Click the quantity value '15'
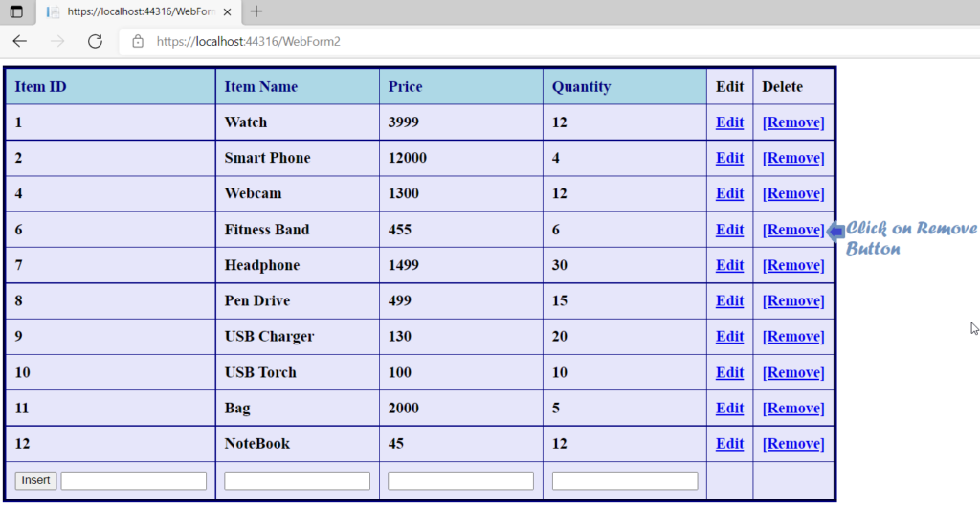 click(x=559, y=300)
